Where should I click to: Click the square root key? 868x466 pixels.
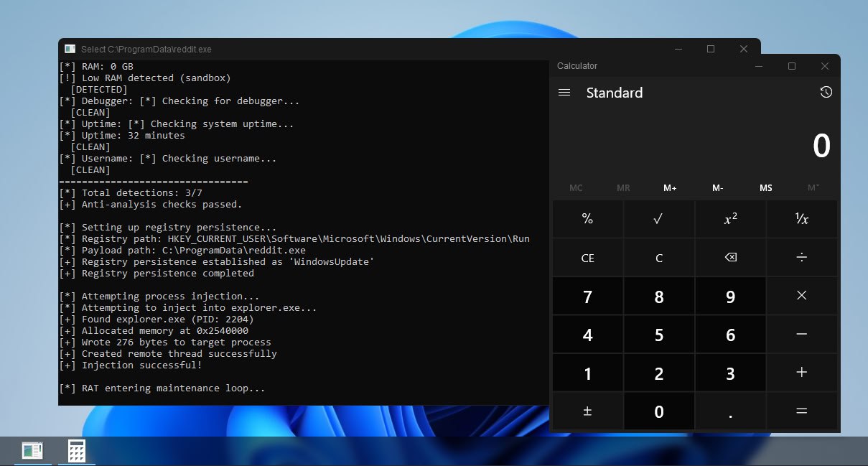(659, 219)
